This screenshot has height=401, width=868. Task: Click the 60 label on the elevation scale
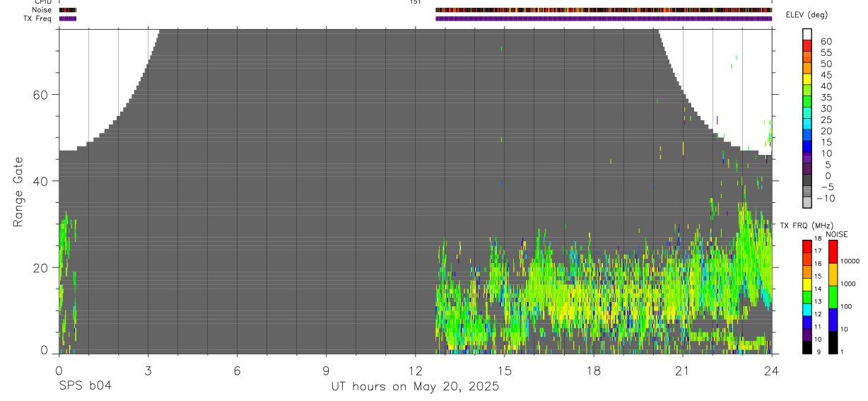(x=826, y=42)
